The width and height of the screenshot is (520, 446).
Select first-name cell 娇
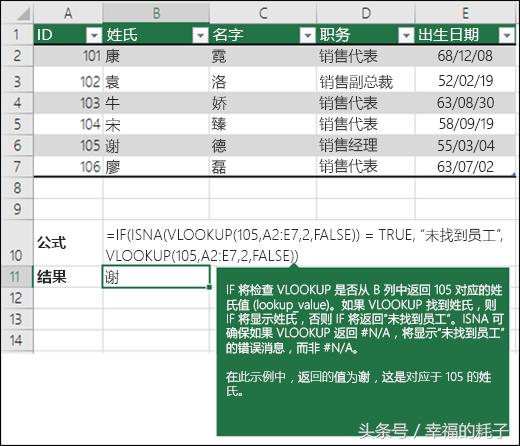263,103
